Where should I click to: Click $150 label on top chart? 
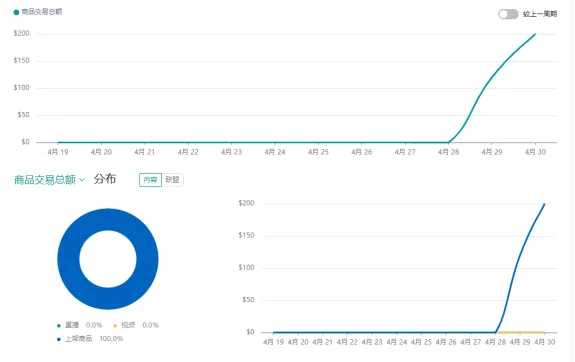22,61
